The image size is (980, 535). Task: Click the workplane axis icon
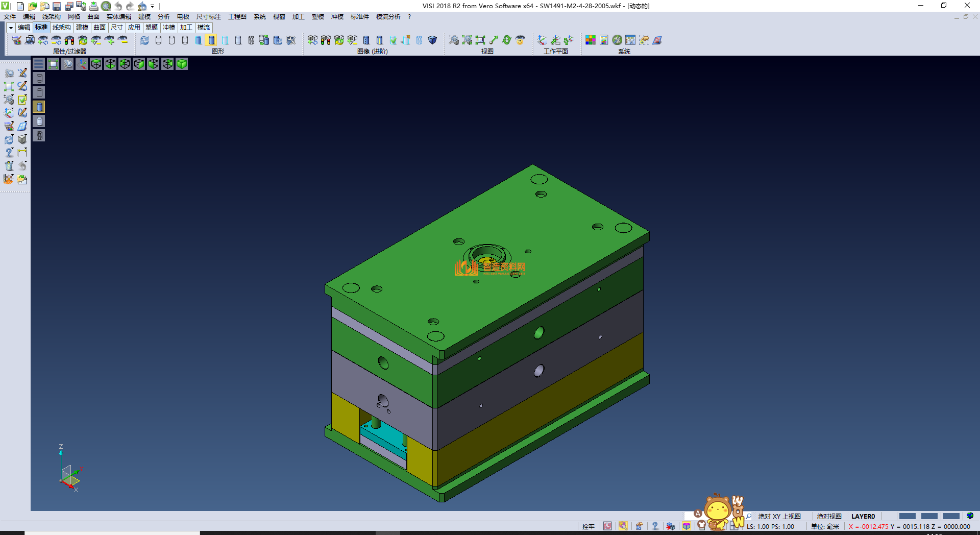pyautogui.click(x=542, y=40)
